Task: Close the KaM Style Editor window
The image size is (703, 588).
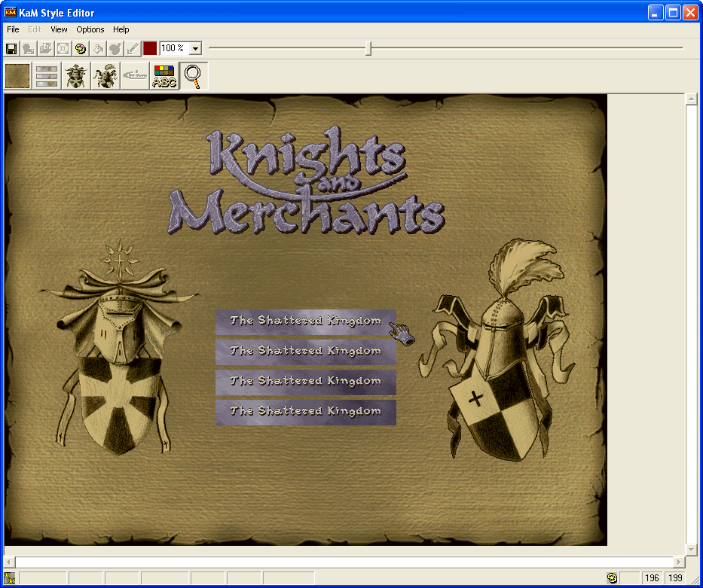Action: point(690,13)
